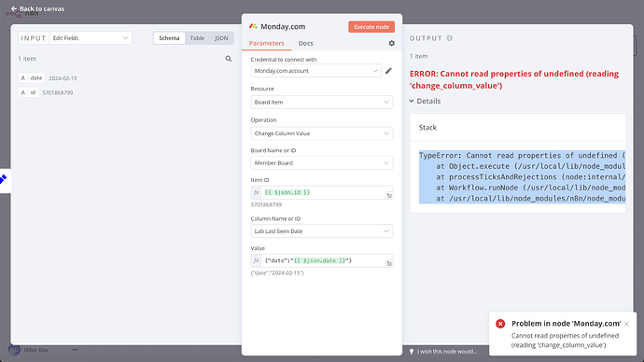644x362 pixels.
Task: Click the value 2024-02-15 in schema
Action: (63, 78)
